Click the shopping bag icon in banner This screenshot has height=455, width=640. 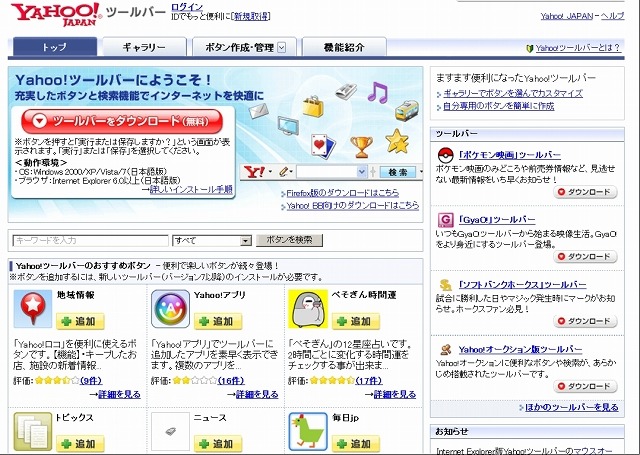coord(313,106)
